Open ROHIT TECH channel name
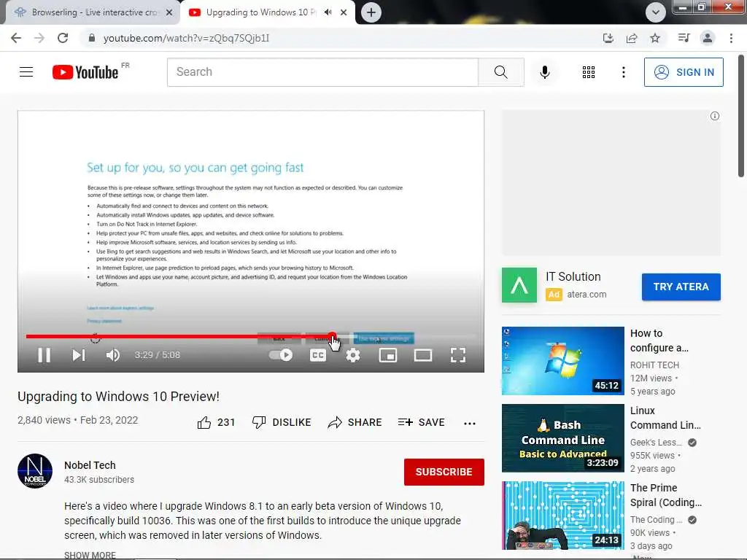 pos(654,365)
